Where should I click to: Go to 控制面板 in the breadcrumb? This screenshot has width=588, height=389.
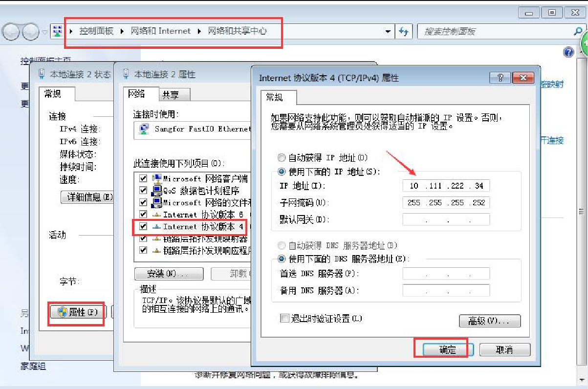coord(96,31)
